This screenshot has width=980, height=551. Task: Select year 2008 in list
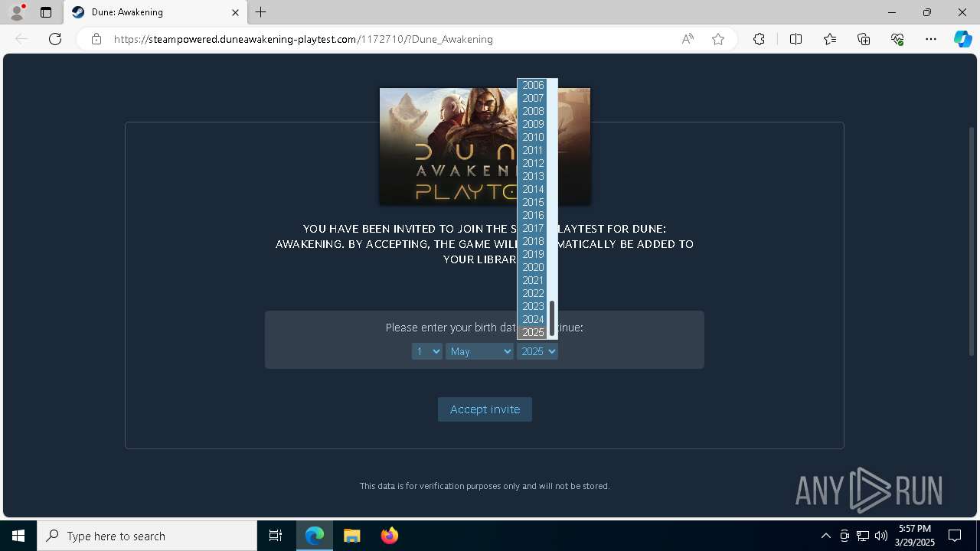pyautogui.click(x=533, y=111)
